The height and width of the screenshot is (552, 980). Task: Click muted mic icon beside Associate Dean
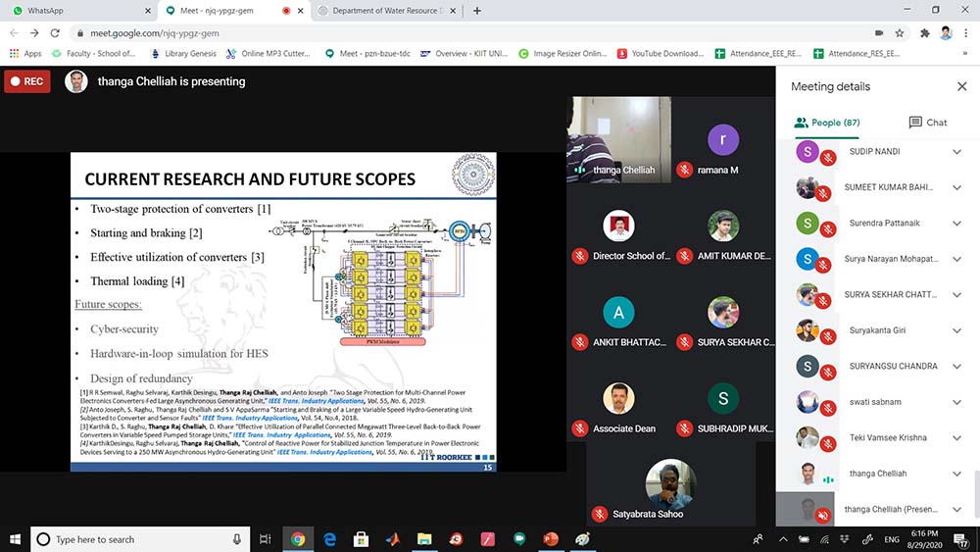pos(579,428)
